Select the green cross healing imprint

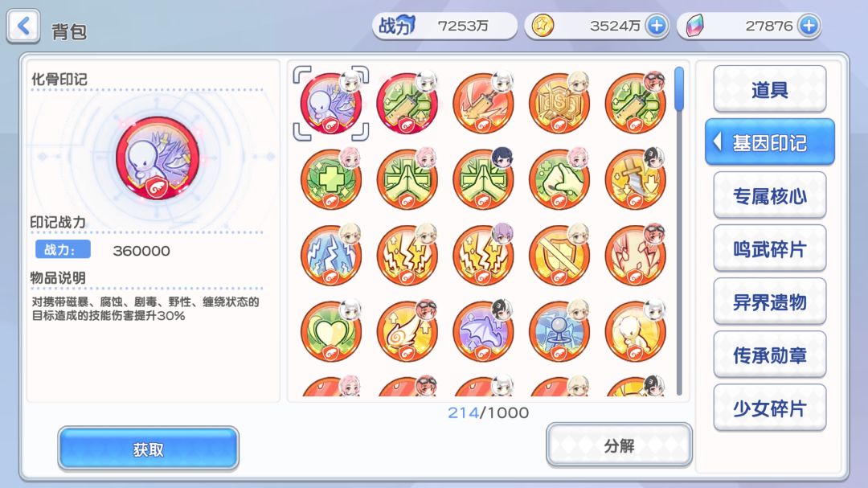click(x=331, y=178)
